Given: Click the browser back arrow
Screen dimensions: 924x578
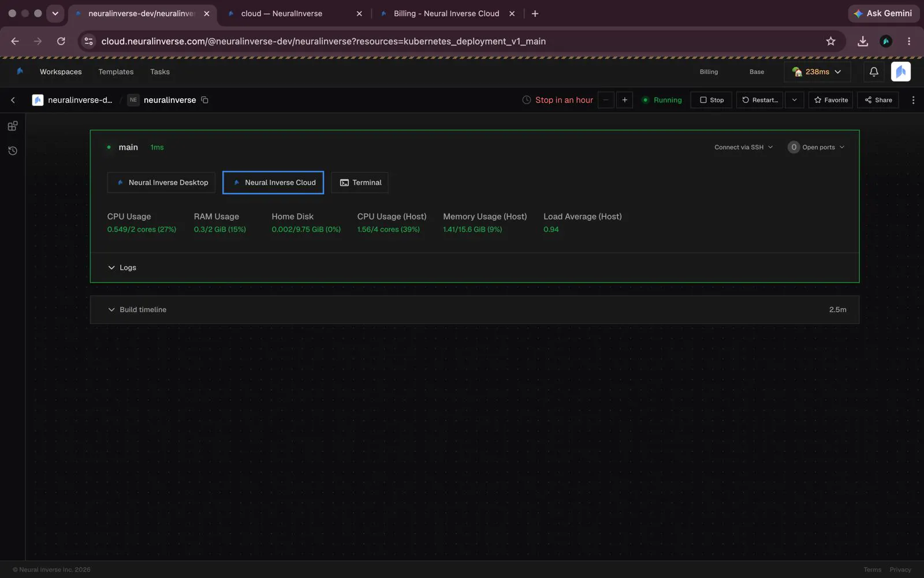Looking at the screenshot, I should coord(15,41).
